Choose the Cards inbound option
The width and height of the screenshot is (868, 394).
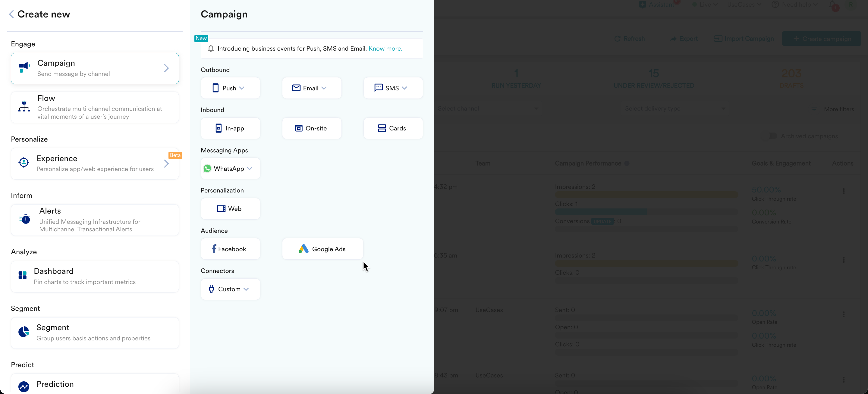(x=393, y=128)
